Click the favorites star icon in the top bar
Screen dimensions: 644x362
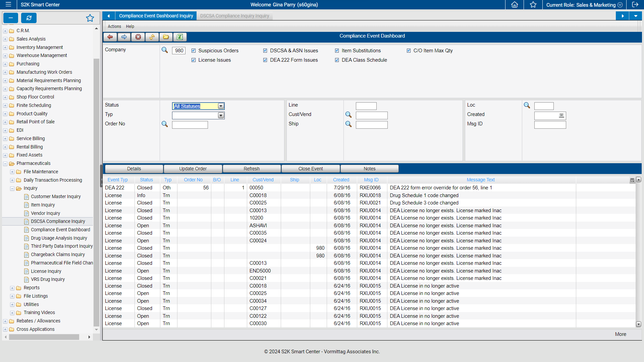tap(533, 5)
